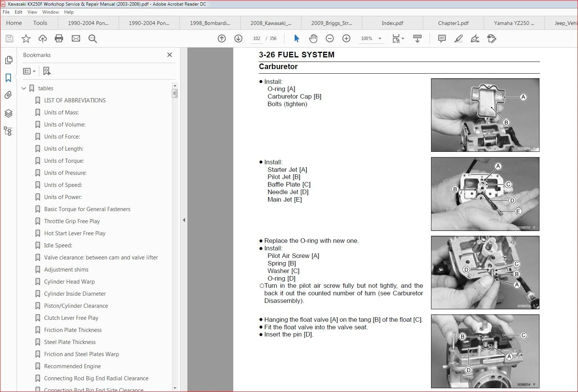Screen dimensions: 578x392
Task: Open the Window menu
Action: (x=51, y=12)
